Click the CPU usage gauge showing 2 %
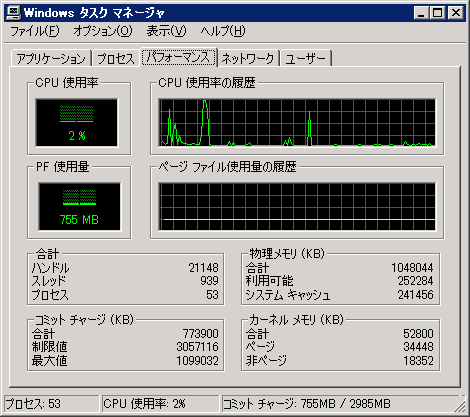The width and height of the screenshot is (470, 417). pyautogui.click(x=77, y=122)
